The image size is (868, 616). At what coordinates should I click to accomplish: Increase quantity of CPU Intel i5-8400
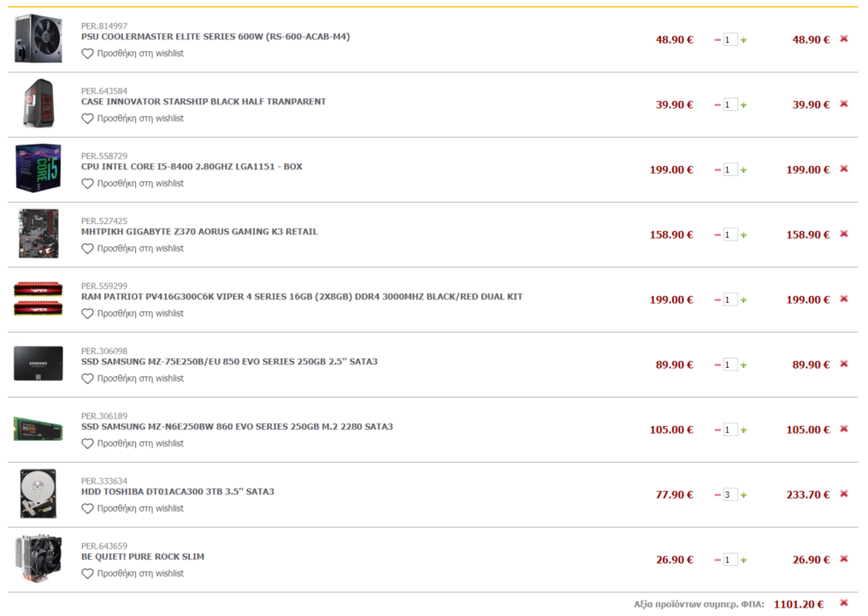743,170
